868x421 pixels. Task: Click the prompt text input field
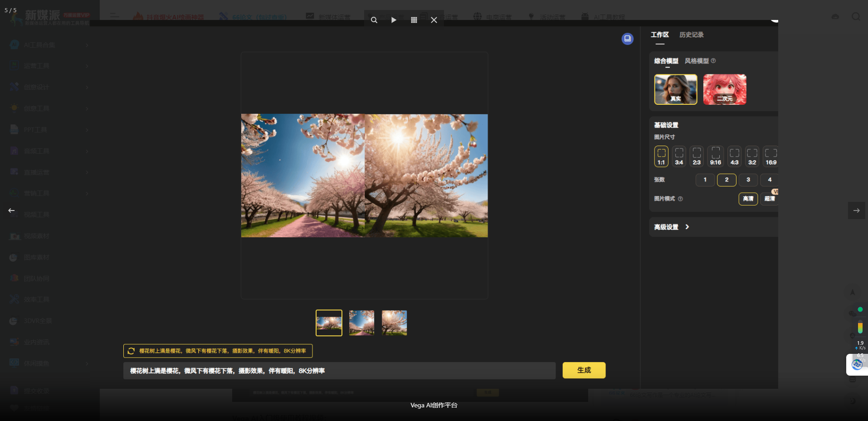(339, 371)
